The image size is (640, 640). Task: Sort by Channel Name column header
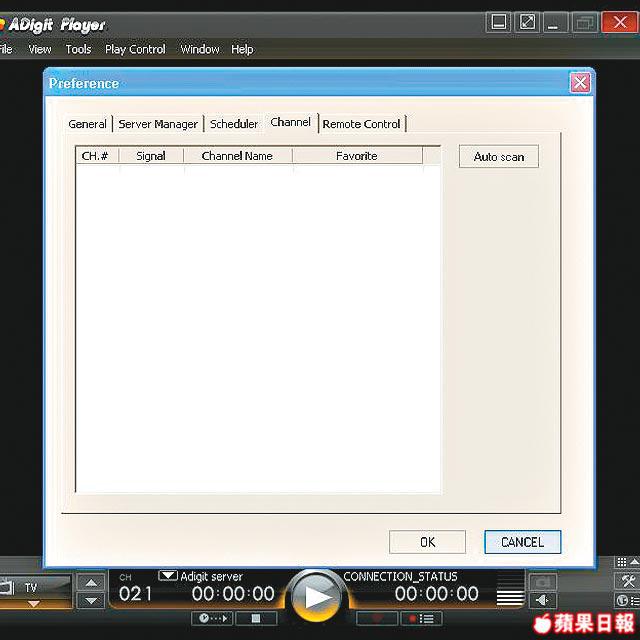238,156
